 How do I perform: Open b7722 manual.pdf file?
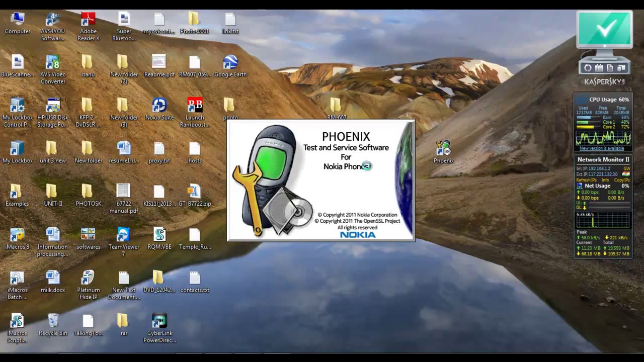124,200
